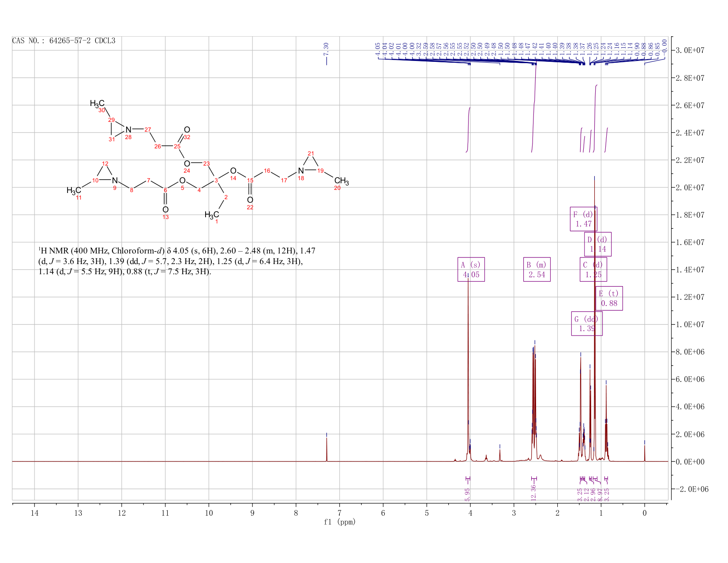Click the 1H NMR (400 MHz, Chloroform-d) description line
The width and height of the screenshot is (728, 563).
point(177,251)
